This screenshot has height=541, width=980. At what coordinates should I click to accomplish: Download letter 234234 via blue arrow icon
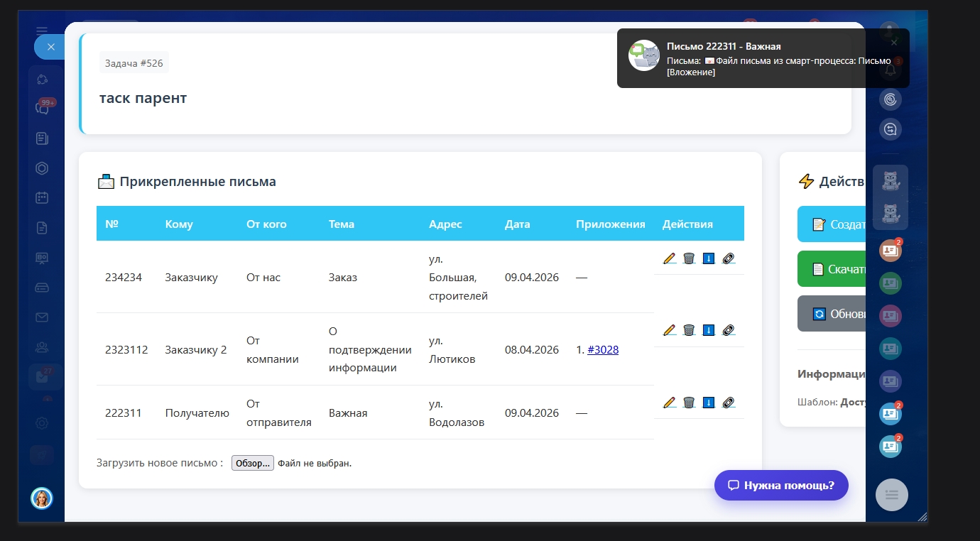pos(708,258)
